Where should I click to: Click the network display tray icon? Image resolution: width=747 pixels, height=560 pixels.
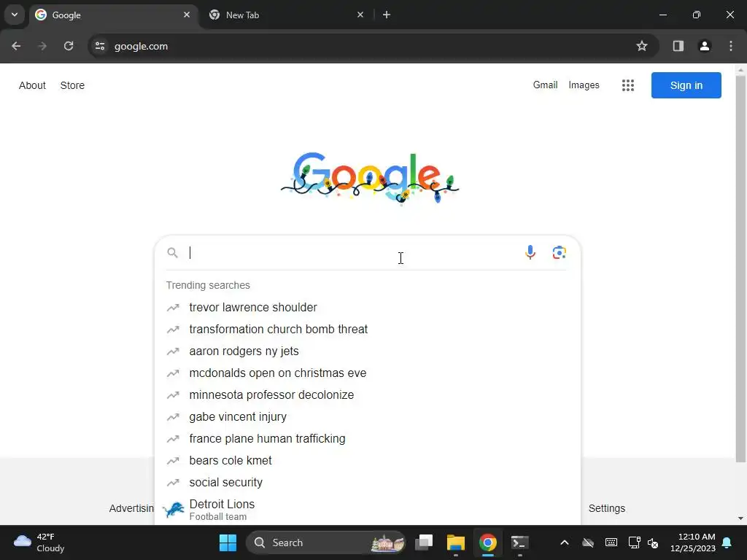(634, 542)
